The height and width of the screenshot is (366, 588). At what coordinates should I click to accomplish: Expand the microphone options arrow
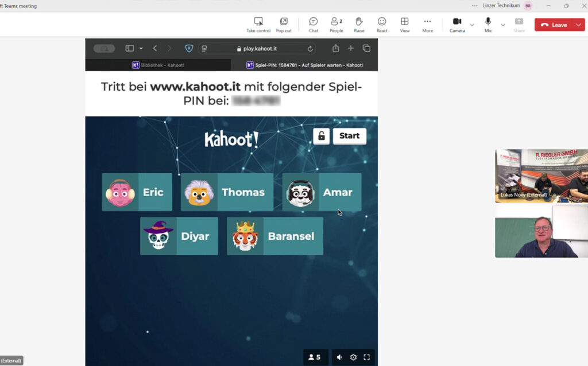pos(503,25)
